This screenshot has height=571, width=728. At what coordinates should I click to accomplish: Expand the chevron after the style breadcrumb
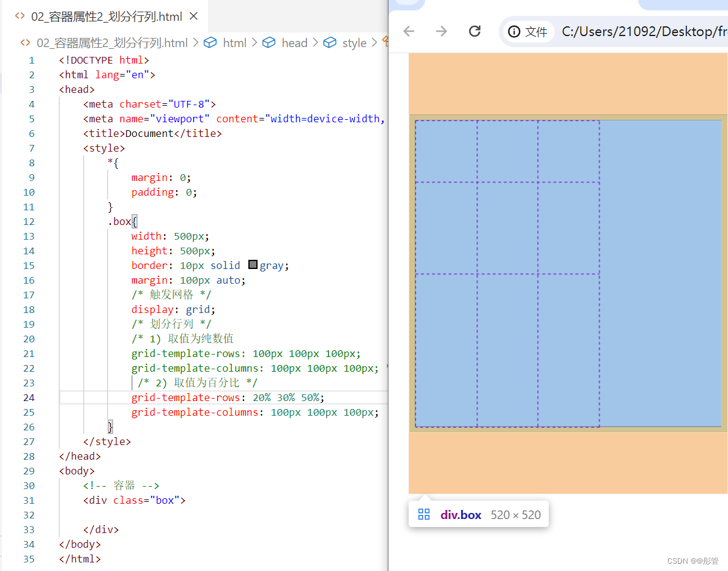click(374, 43)
